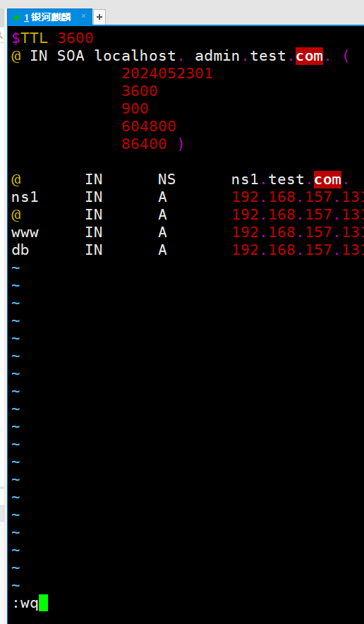Close the 银河麒麟 tab

coord(83,16)
